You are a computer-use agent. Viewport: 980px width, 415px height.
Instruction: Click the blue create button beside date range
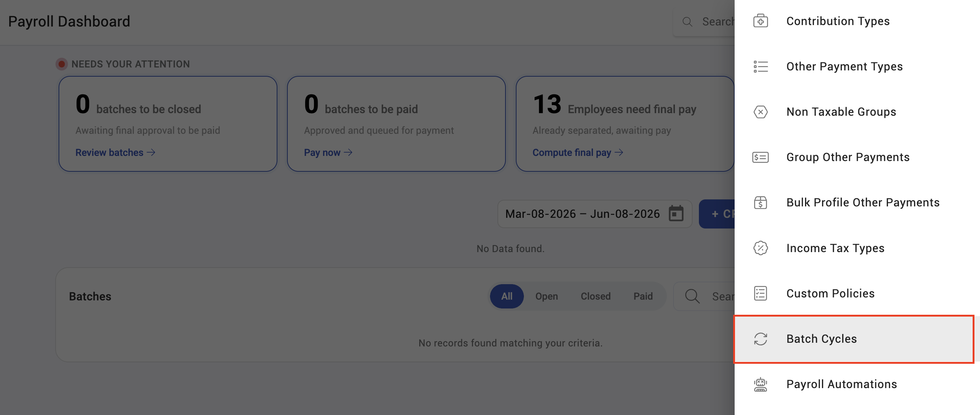(717, 214)
